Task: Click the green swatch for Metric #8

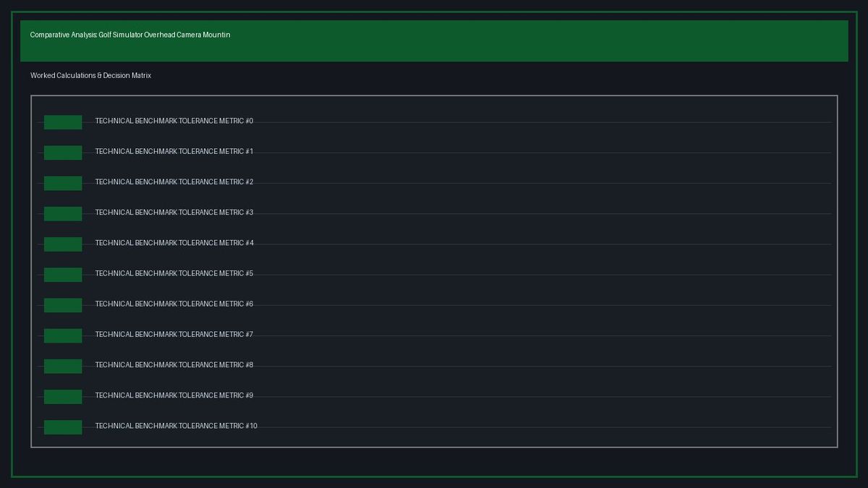Action: point(63,366)
